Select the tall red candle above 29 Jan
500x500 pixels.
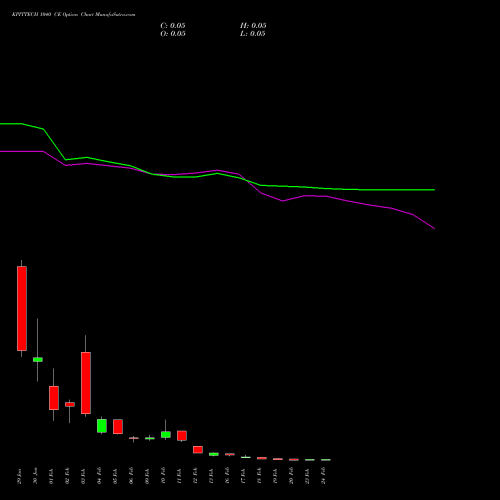(x=22, y=308)
